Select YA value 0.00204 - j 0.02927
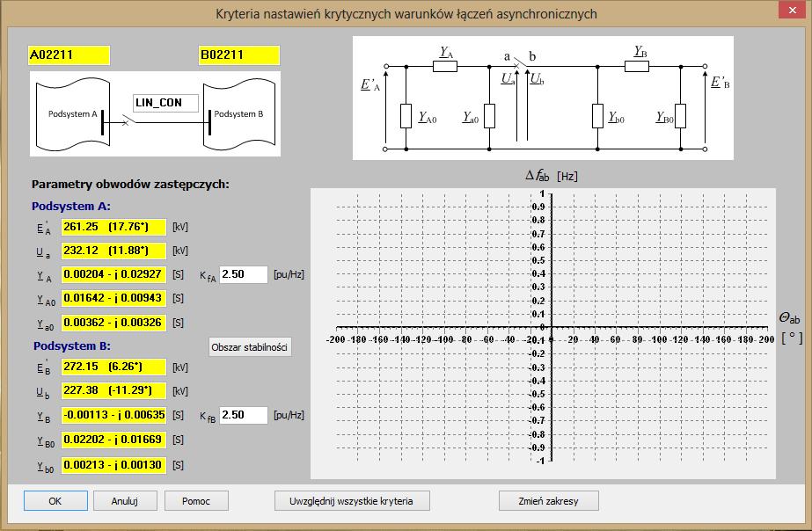The width and height of the screenshot is (812, 531). click(114, 274)
